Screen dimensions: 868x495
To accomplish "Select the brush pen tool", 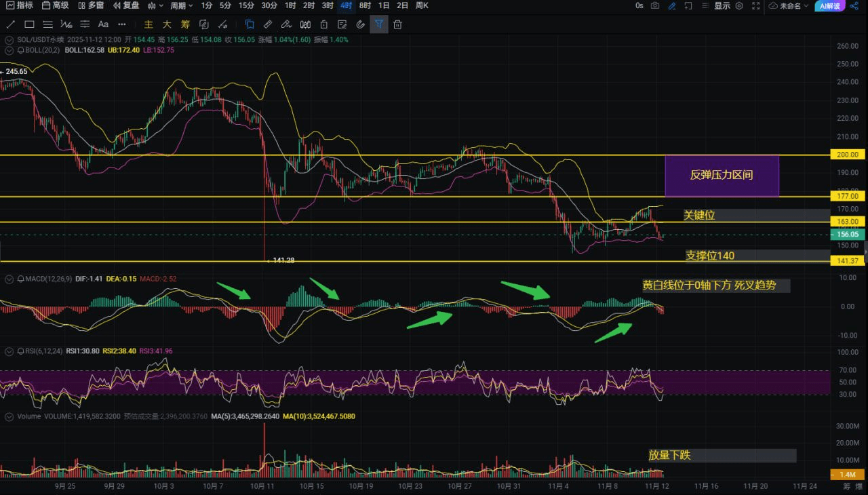I will point(286,24).
